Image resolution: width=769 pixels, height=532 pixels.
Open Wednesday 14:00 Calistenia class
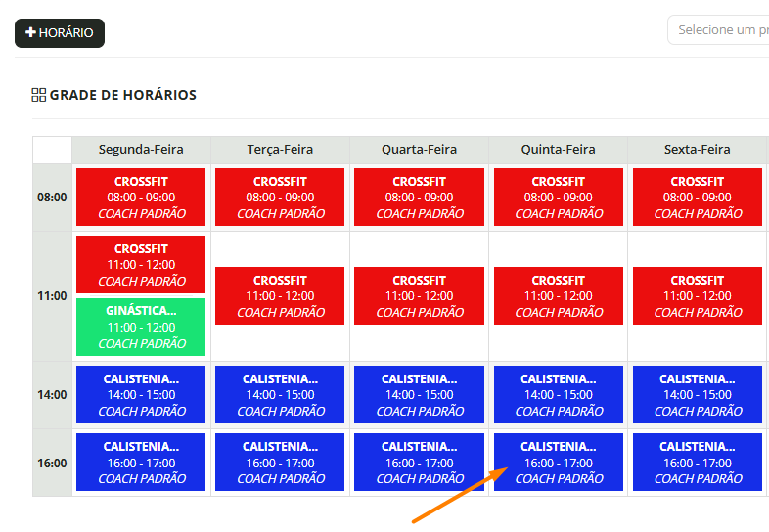[x=419, y=395]
